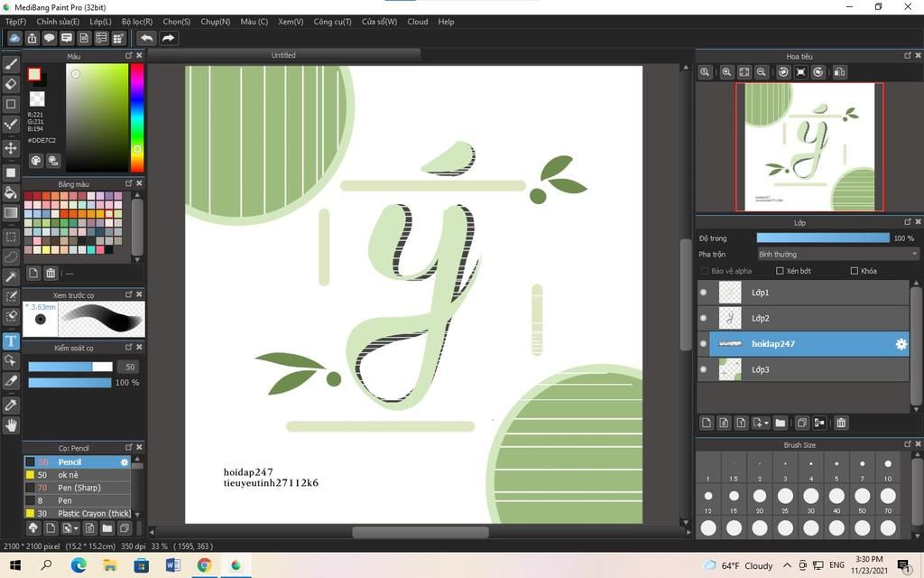This screenshot has width=924, height=578.
Task: Zoom in using the navigator plus magnifier
Action: point(726,72)
